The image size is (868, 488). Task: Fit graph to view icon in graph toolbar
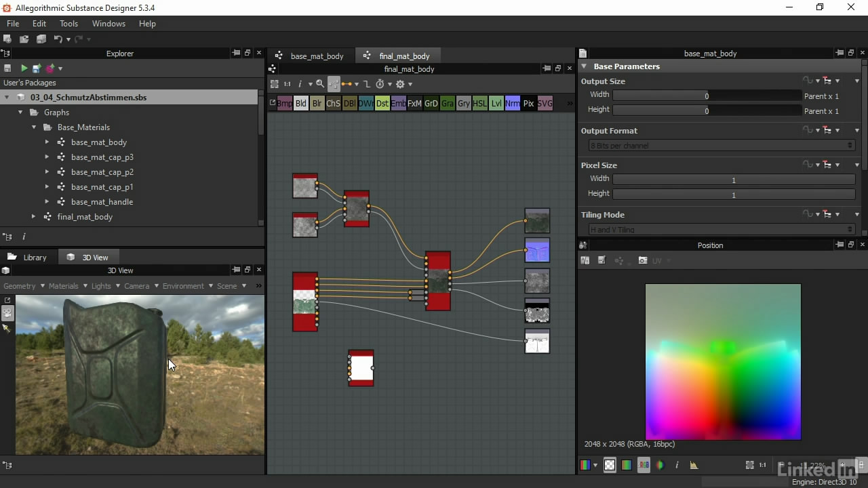(x=275, y=84)
